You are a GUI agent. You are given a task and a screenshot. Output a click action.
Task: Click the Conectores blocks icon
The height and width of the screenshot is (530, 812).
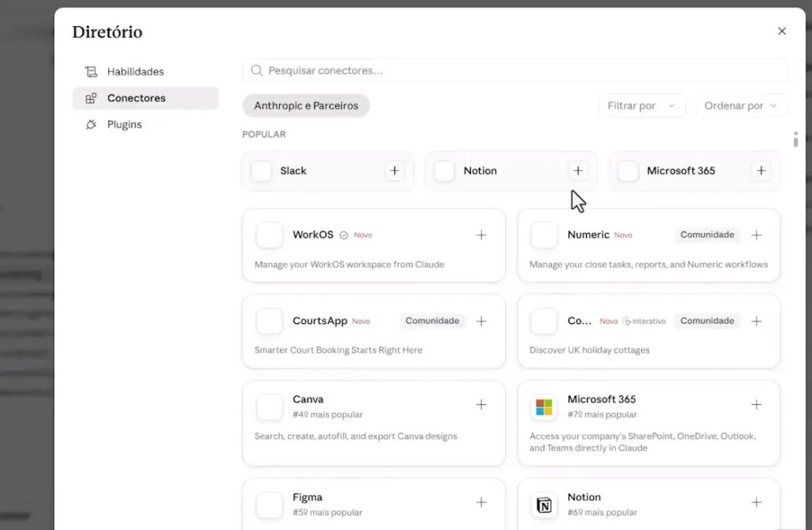[x=91, y=97]
